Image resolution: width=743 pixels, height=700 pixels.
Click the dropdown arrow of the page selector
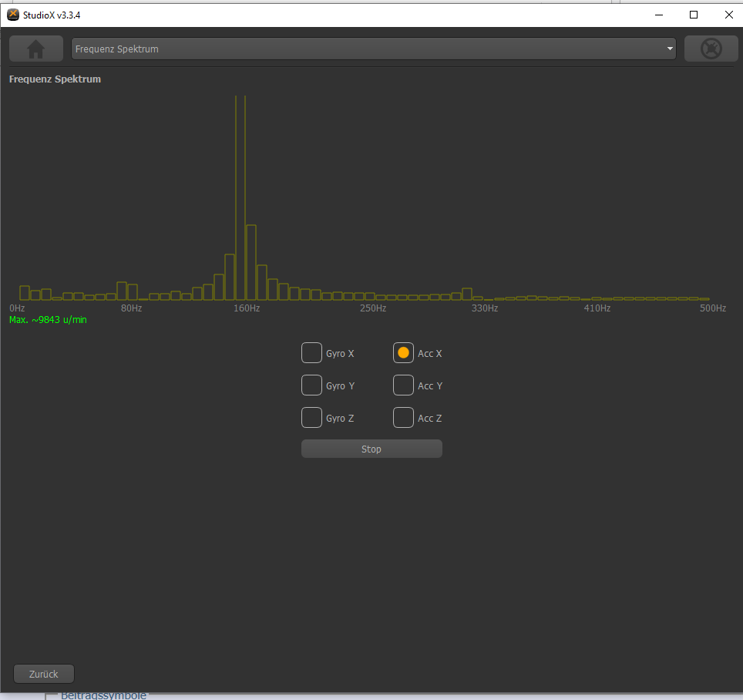point(670,49)
